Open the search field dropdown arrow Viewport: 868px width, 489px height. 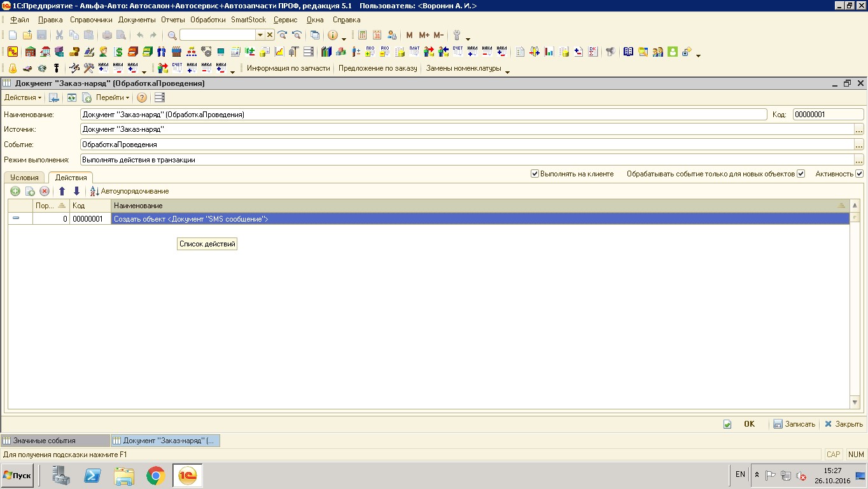pos(260,36)
